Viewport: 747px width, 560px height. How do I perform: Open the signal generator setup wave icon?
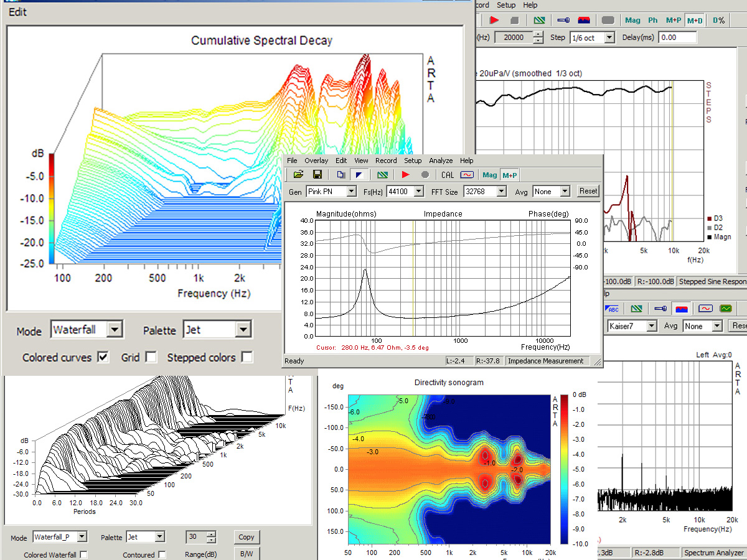click(466, 175)
